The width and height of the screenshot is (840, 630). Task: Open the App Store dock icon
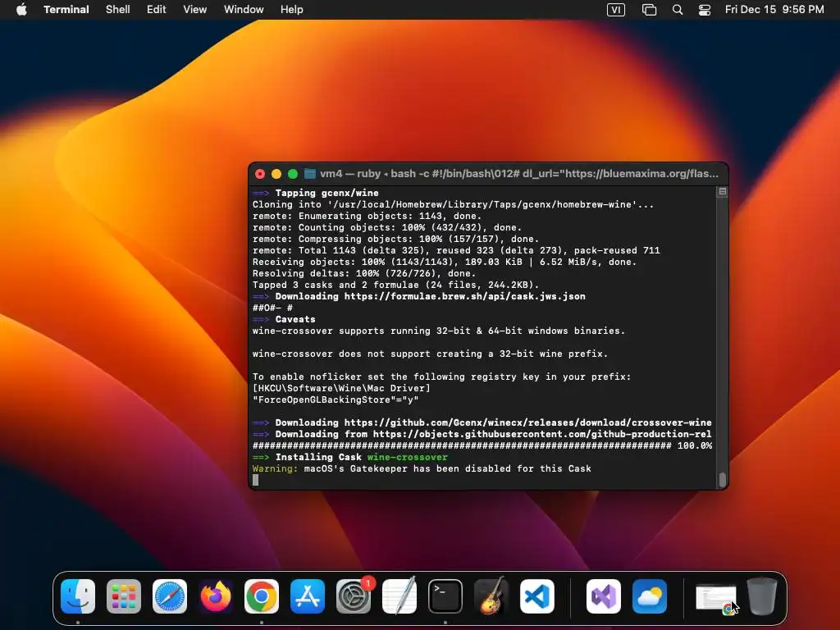[308, 596]
